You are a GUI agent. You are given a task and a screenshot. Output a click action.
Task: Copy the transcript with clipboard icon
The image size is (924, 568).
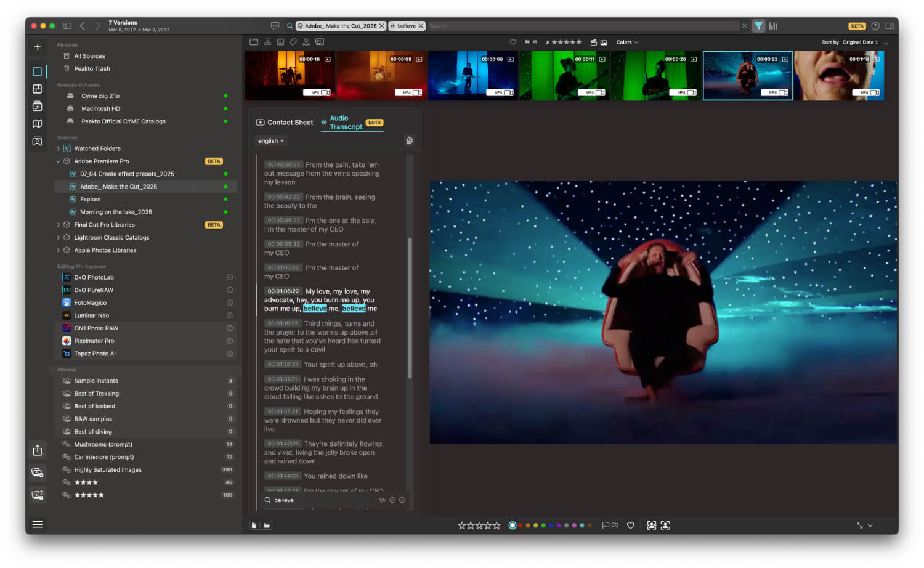(x=409, y=140)
